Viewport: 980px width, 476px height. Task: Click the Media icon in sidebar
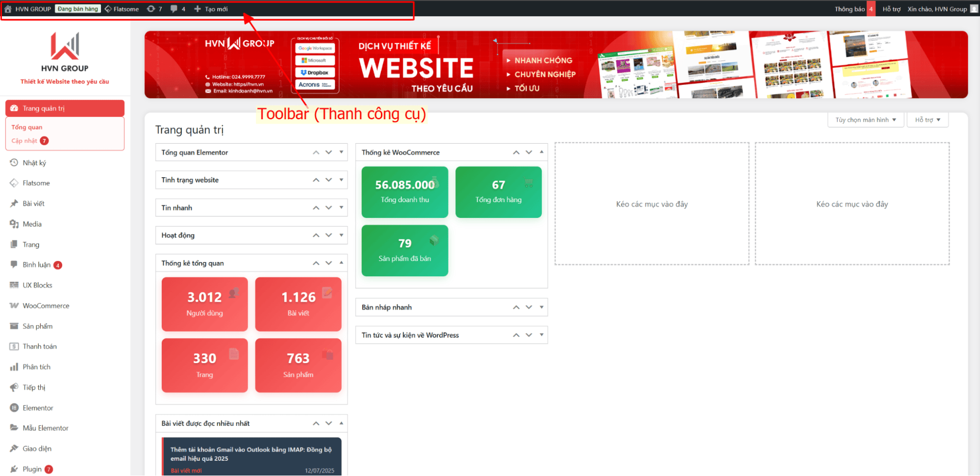(14, 224)
